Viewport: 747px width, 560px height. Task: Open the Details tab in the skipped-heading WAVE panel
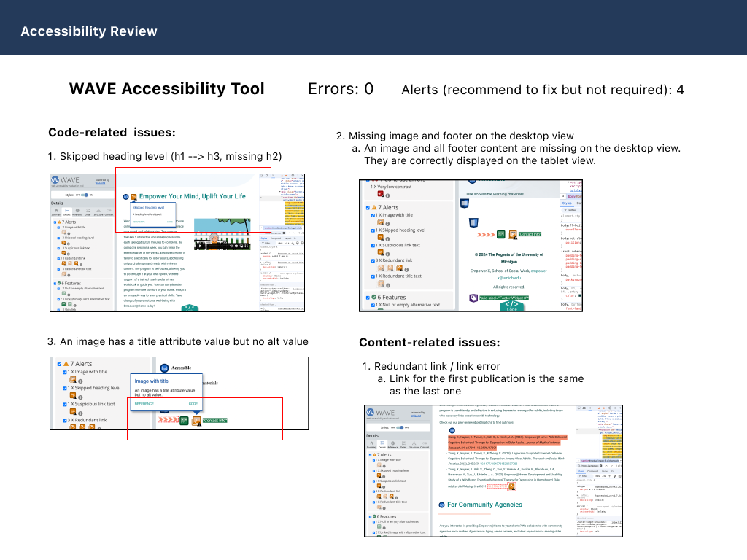tap(66, 211)
